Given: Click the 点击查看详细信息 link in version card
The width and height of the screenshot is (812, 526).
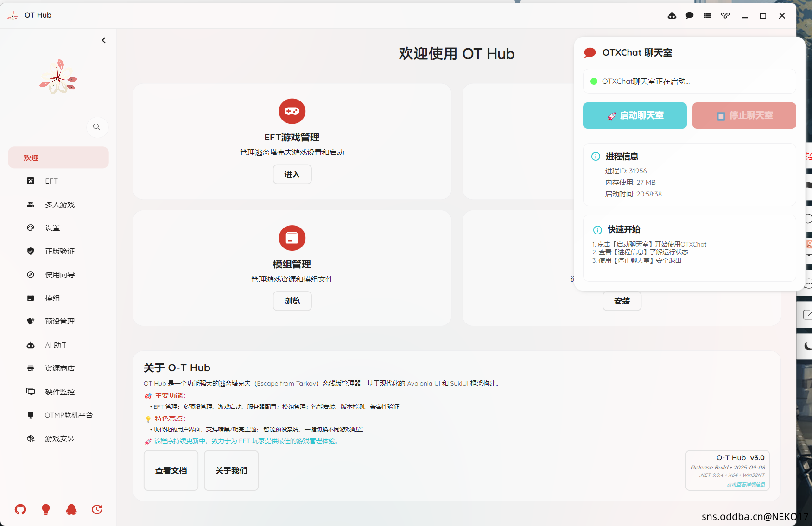Looking at the screenshot, I should click(x=746, y=484).
